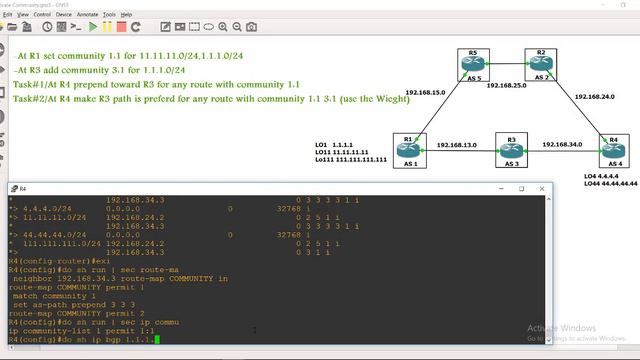Save the project using the toolbar icon

pos(27,27)
